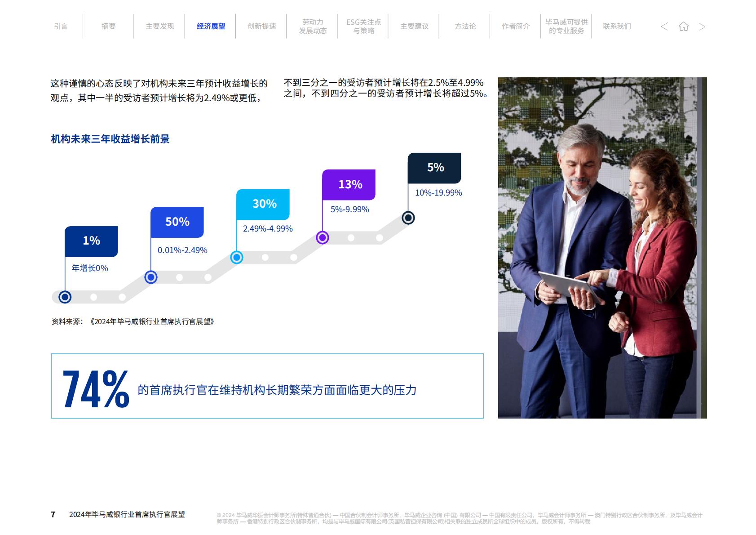The width and height of the screenshot is (756, 535).
Task: Click the photo of two colleagues
Action: [x=602, y=248]
